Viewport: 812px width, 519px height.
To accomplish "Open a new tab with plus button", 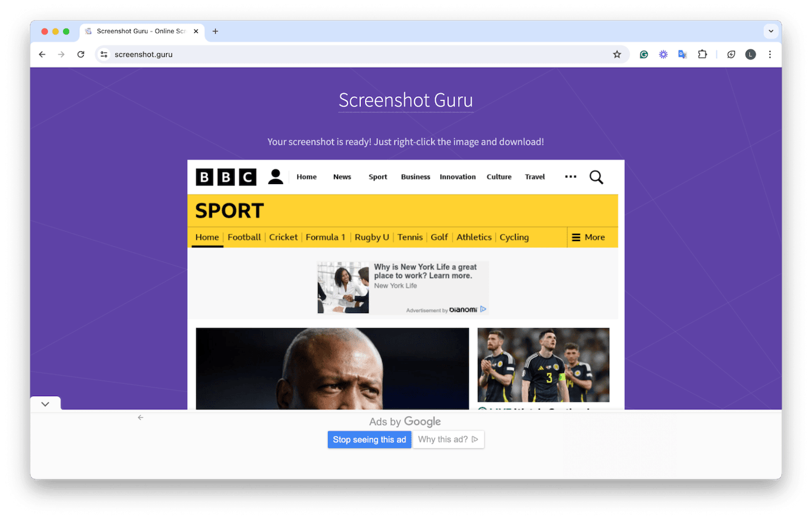I will coord(215,31).
